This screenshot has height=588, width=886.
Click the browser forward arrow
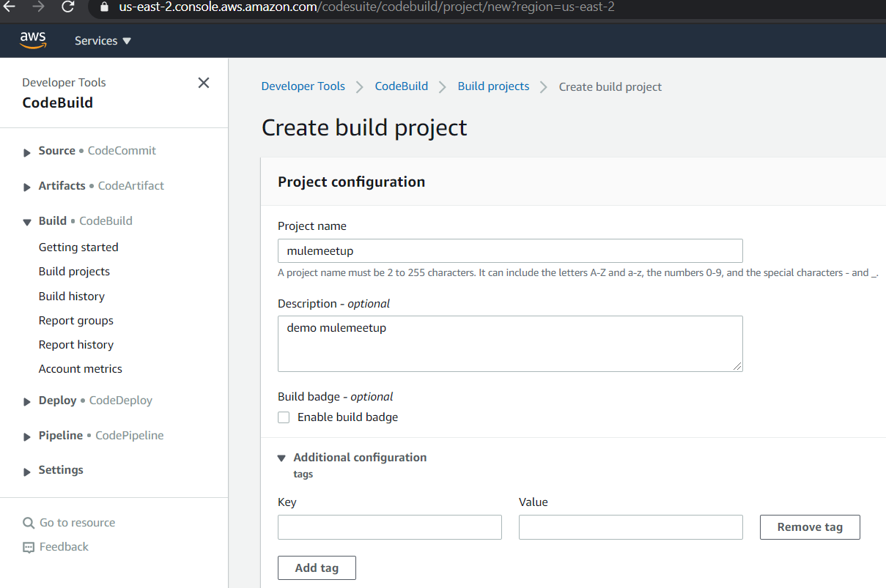(x=38, y=7)
